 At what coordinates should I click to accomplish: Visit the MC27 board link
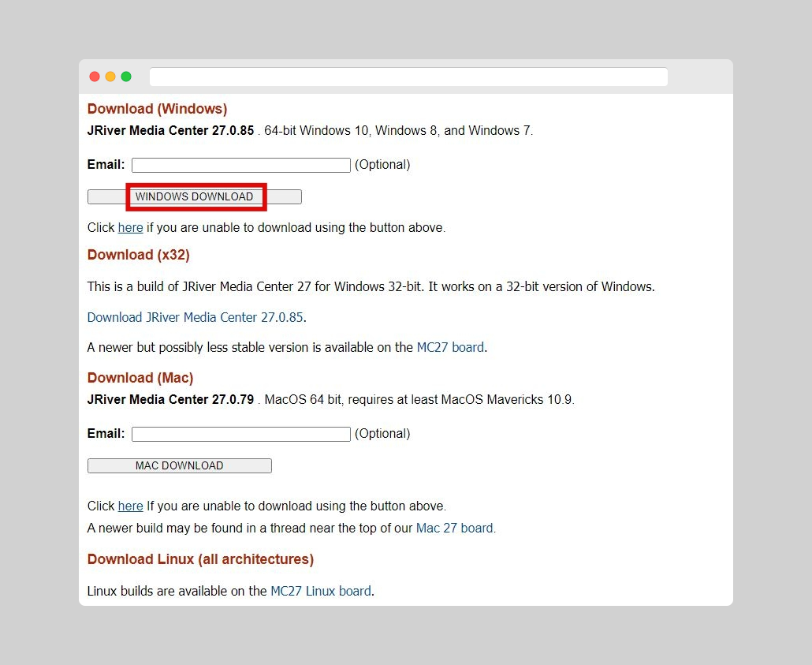450,347
